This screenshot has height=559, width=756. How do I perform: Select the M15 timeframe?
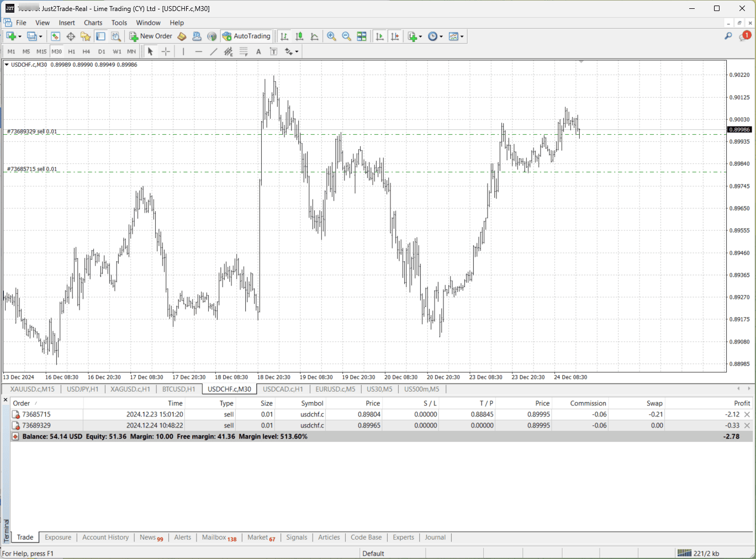pos(41,51)
